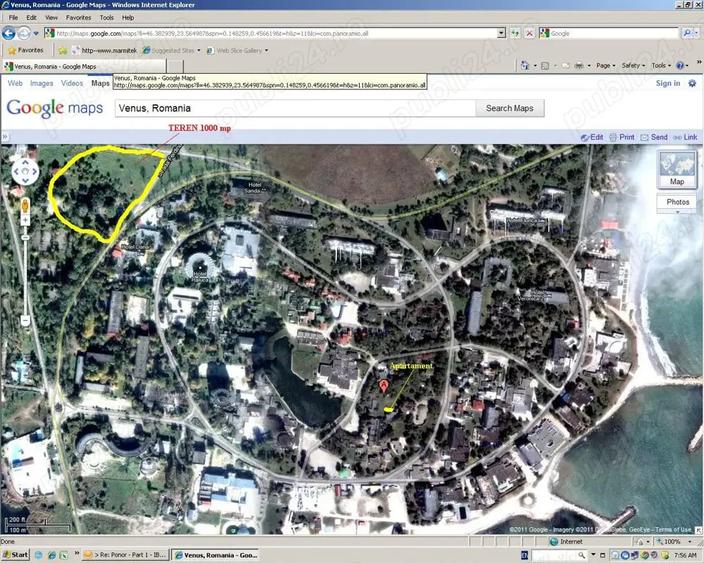Screen dimensions: 704x563
Task: Select the Images tab in Google bar
Action: tap(41, 84)
